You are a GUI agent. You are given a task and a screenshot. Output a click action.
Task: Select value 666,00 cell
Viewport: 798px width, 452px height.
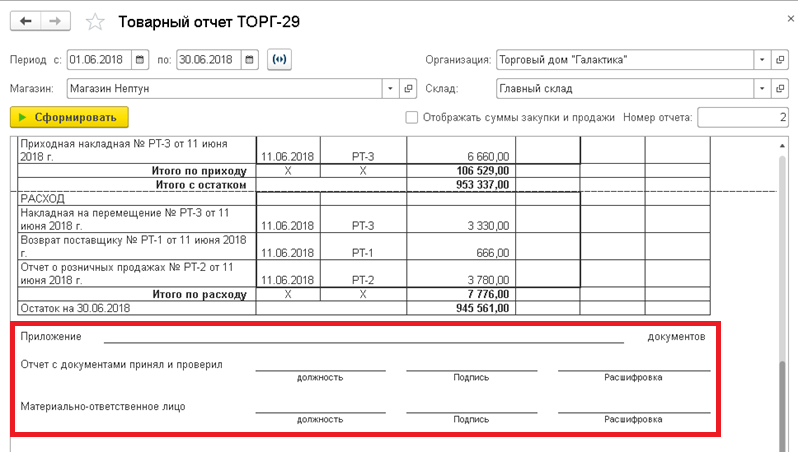tap(461, 247)
